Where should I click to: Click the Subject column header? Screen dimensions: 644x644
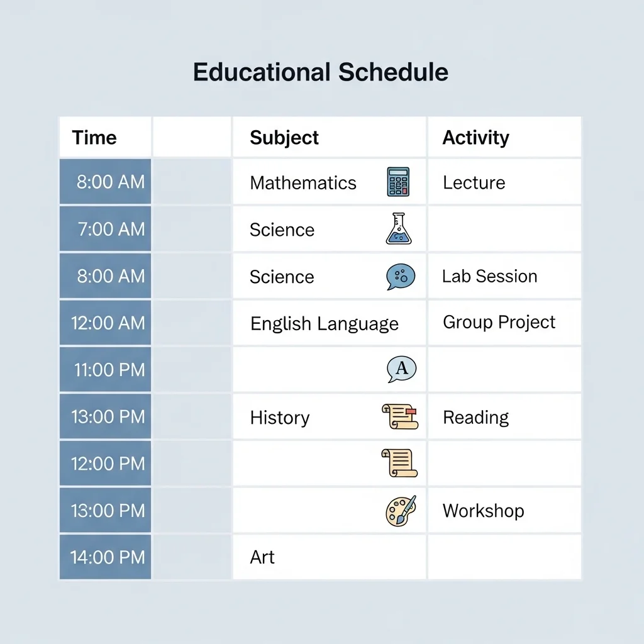[x=284, y=138]
